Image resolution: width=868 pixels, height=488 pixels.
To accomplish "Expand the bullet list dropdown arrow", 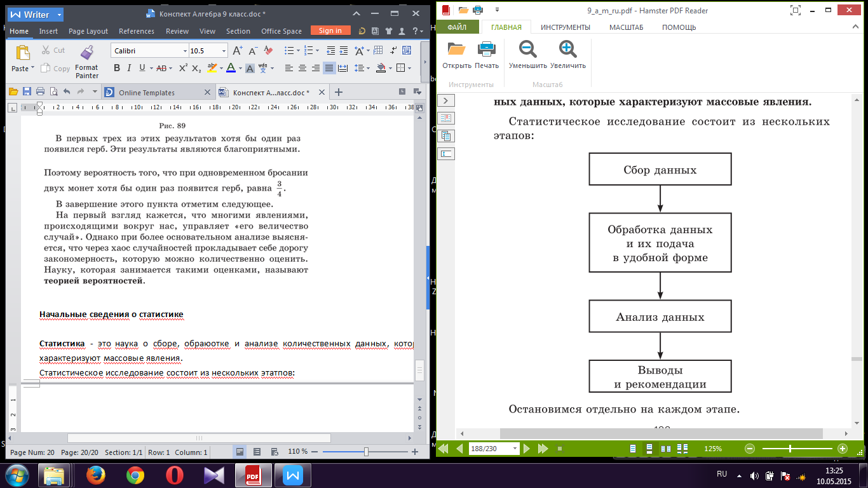I will [x=297, y=50].
